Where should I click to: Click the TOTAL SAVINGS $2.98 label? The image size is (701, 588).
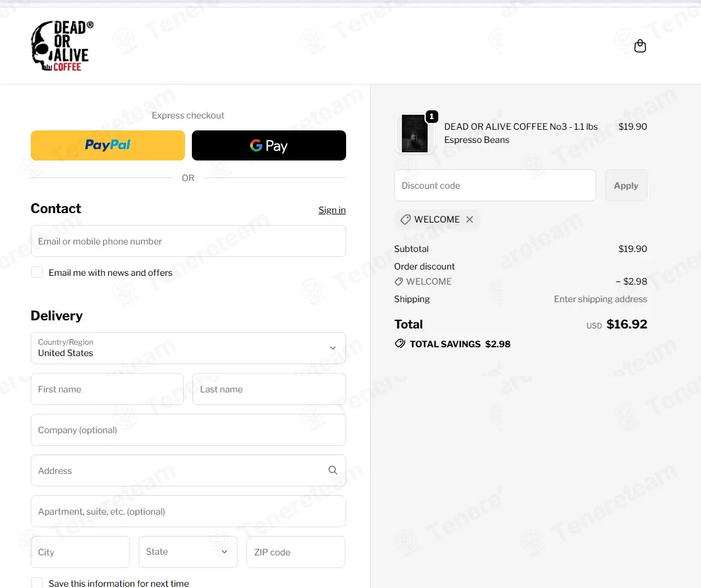click(x=460, y=344)
